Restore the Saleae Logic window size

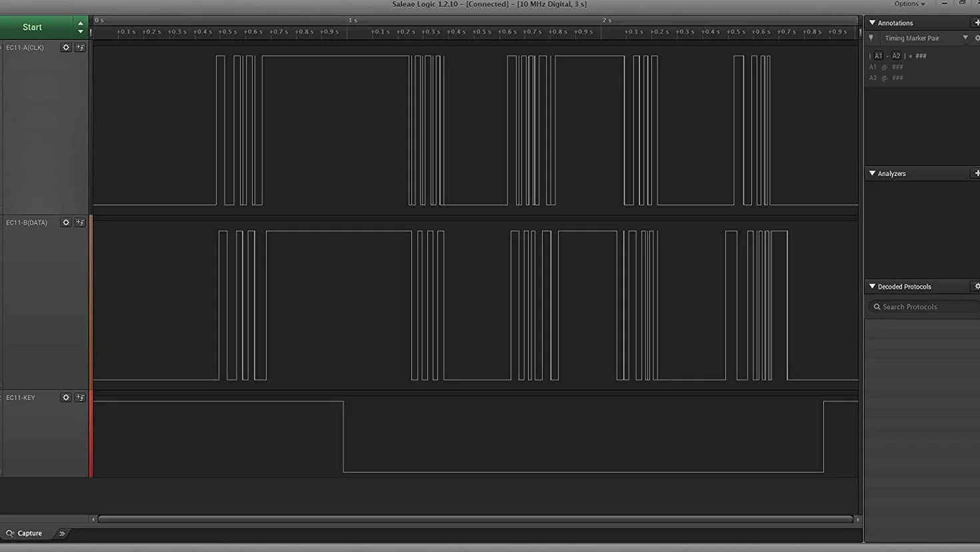(962, 3)
